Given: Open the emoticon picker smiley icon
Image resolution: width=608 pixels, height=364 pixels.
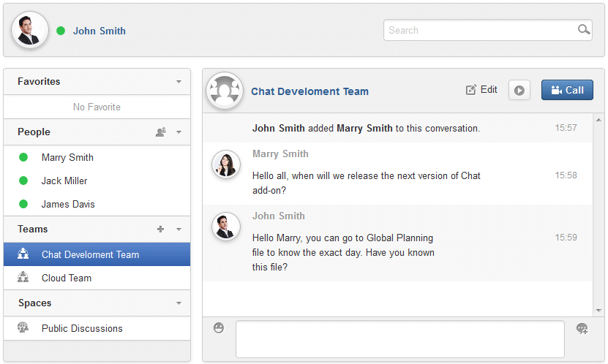Looking at the screenshot, I should [219, 328].
